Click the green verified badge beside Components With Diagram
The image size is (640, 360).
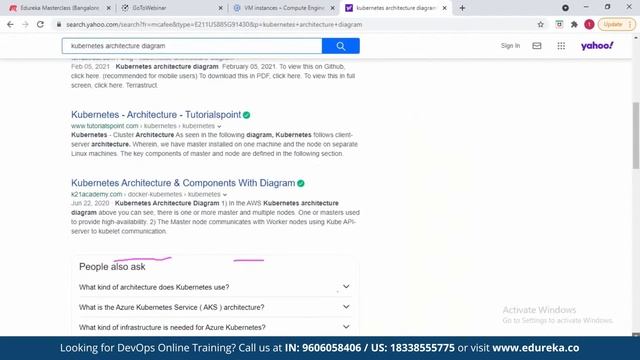300,183
